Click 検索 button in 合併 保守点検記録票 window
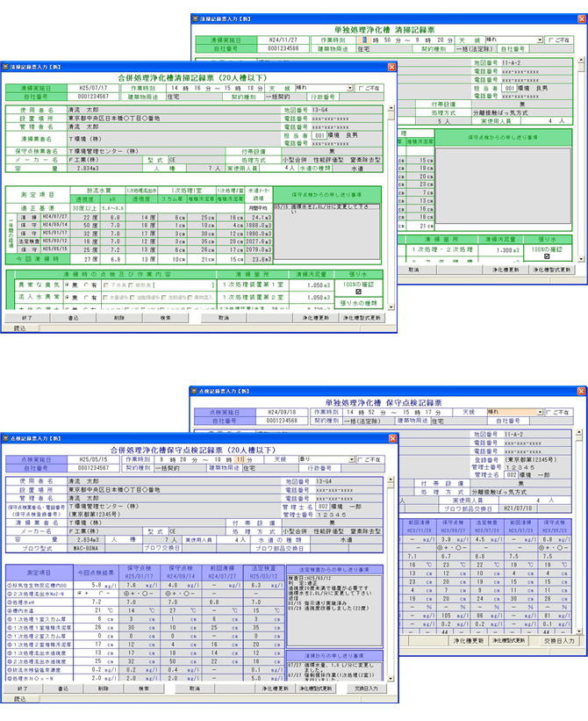 pos(144,689)
